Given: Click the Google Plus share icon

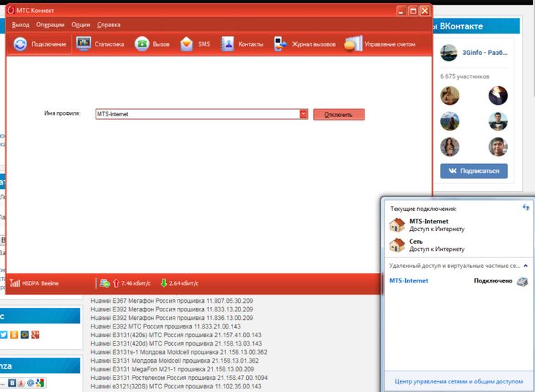Looking at the screenshot, I should pos(35,335).
